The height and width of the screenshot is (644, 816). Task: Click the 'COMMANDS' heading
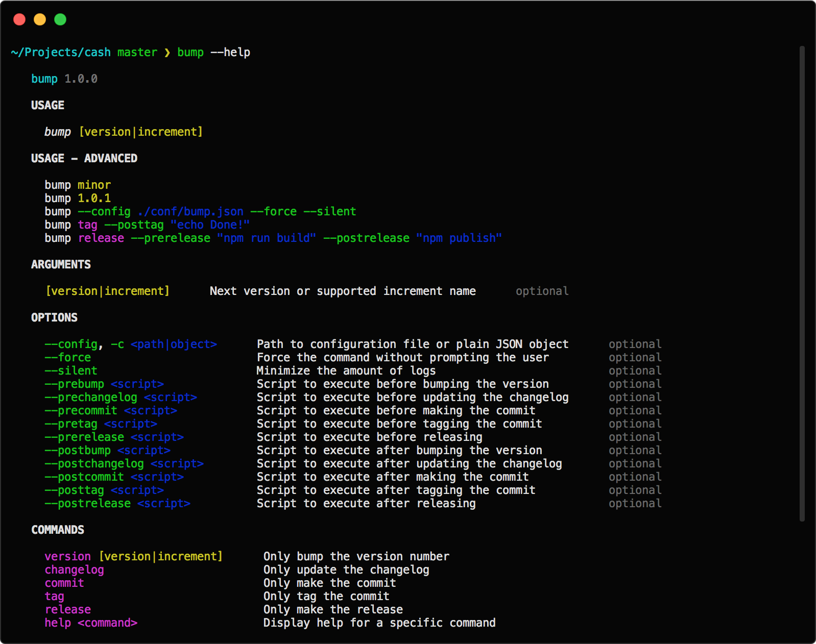click(x=58, y=530)
